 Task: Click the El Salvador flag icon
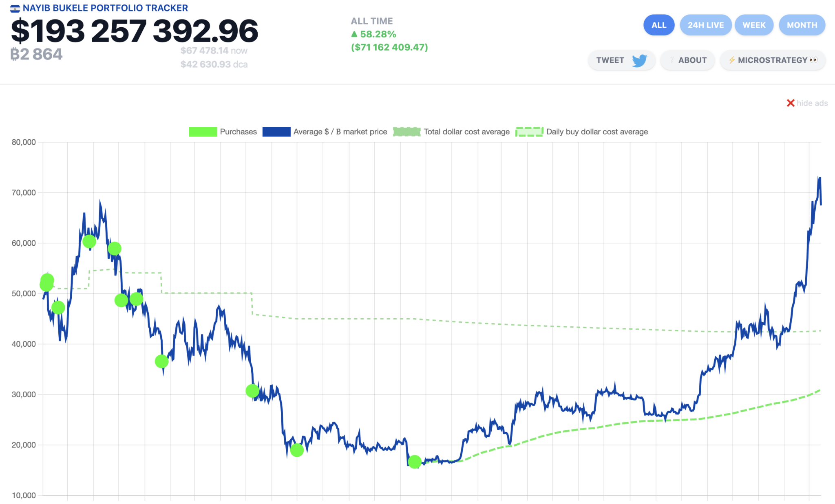(15, 9)
